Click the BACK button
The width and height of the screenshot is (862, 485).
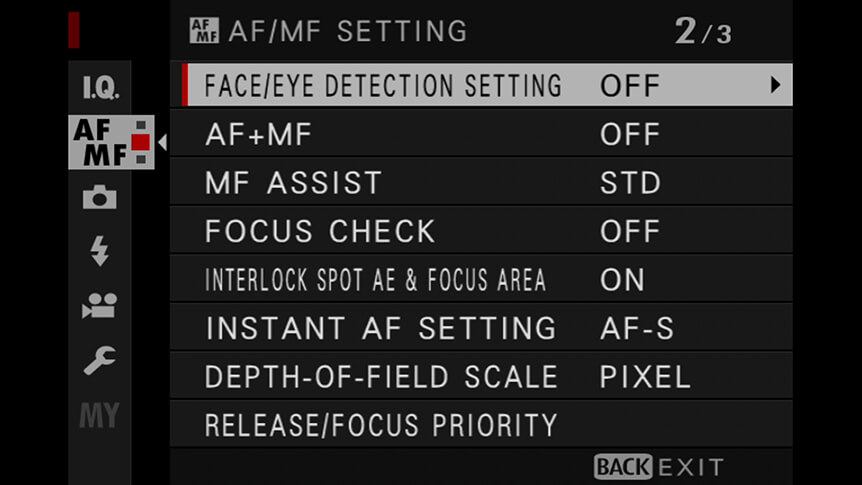coord(623,467)
